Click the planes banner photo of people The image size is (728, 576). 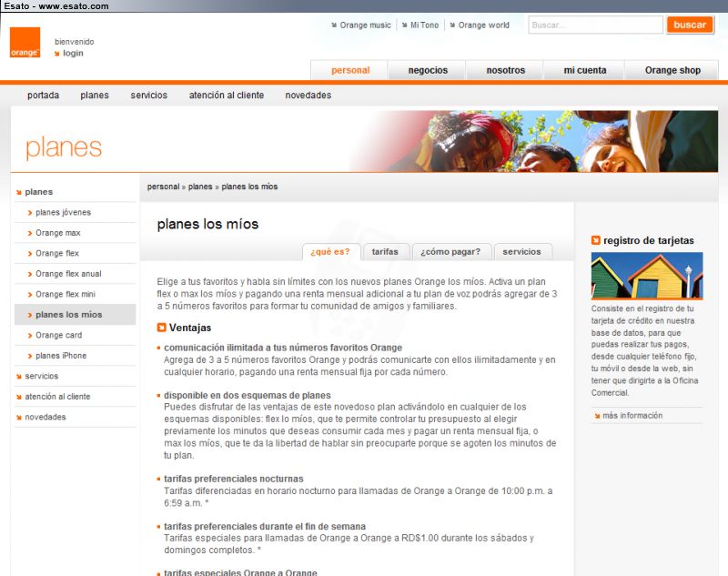534,141
